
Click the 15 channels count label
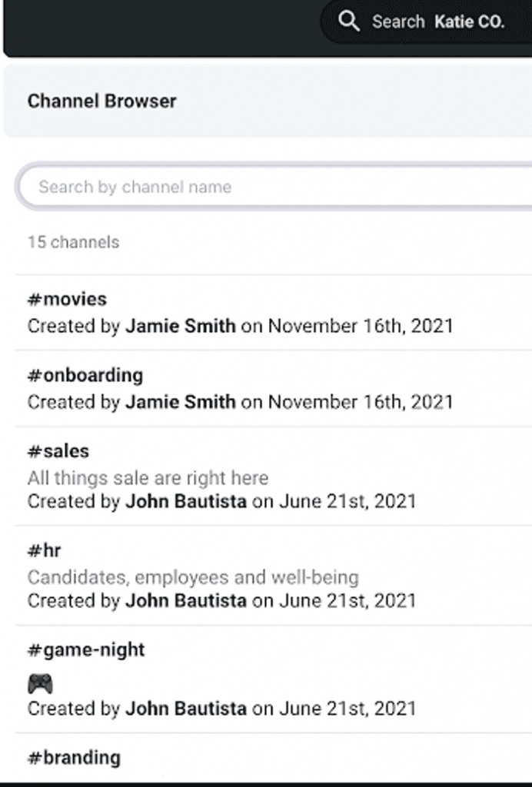[73, 242]
